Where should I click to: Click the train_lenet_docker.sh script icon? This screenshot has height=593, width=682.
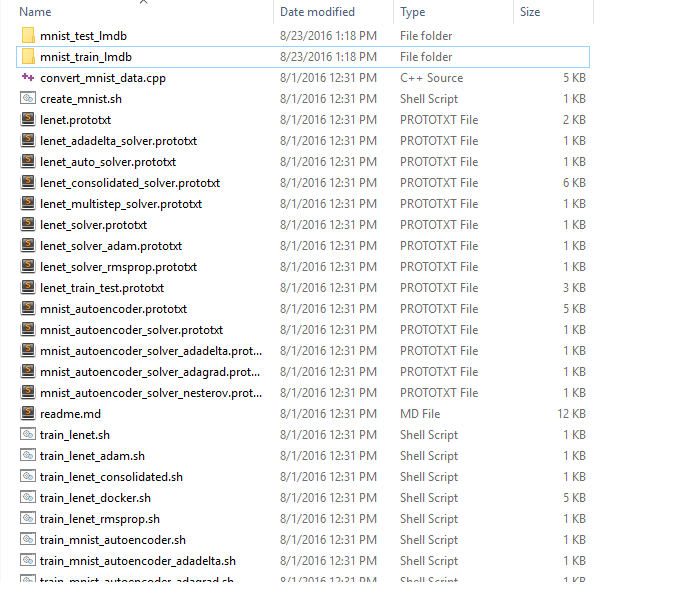point(28,497)
